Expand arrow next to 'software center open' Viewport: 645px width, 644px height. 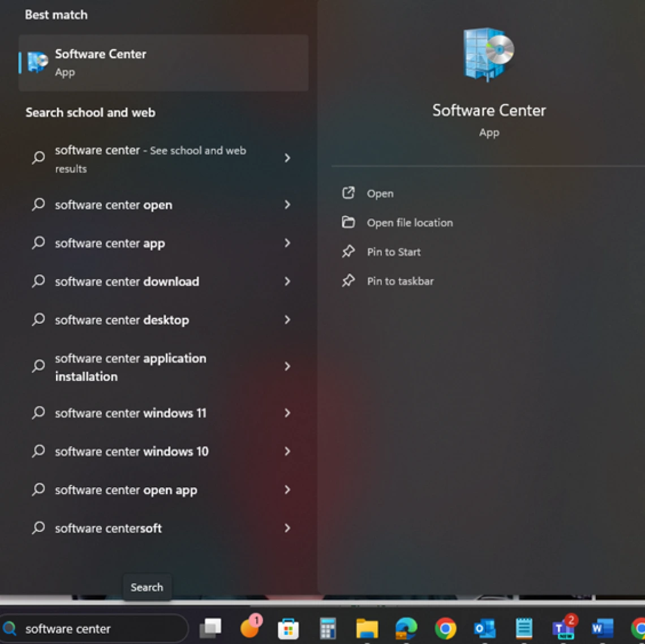[x=287, y=204]
